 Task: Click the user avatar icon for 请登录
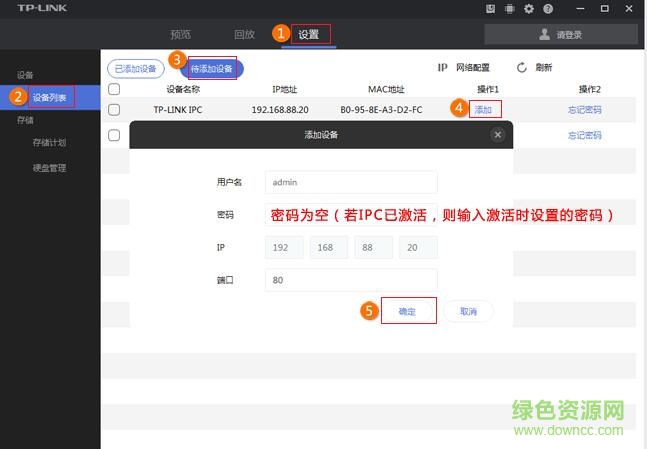coord(544,34)
